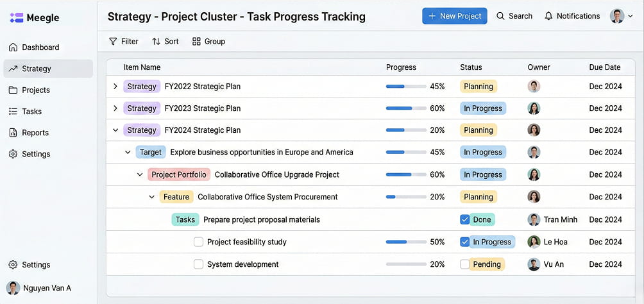Click the Filter funnel icon
Image resolution: width=644 pixels, height=304 pixels.
pos(114,42)
